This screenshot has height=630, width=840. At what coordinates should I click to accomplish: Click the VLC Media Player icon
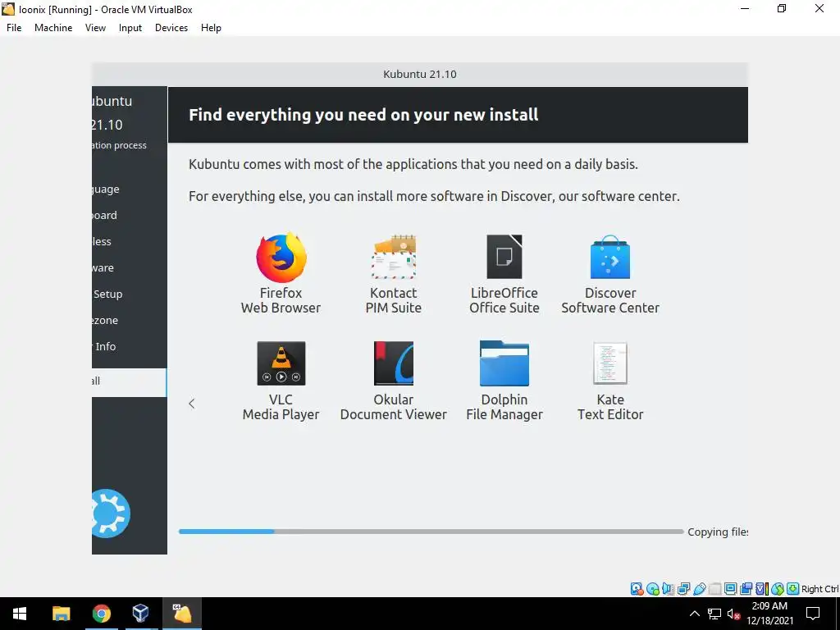tap(281, 363)
